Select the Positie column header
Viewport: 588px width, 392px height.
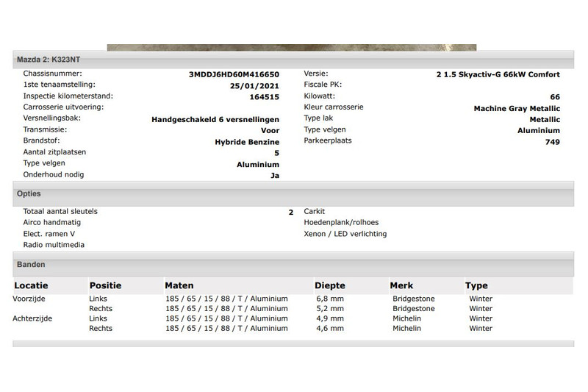point(105,285)
